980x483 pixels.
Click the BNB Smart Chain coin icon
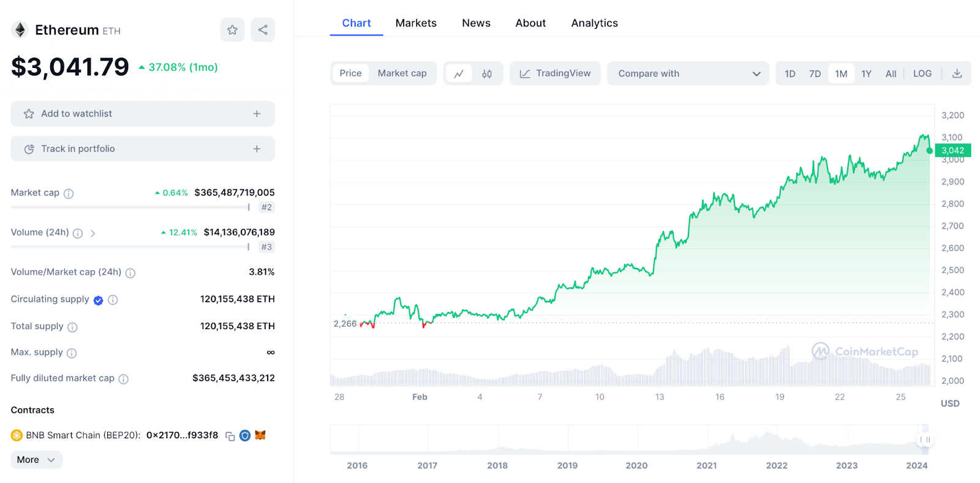(x=17, y=435)
